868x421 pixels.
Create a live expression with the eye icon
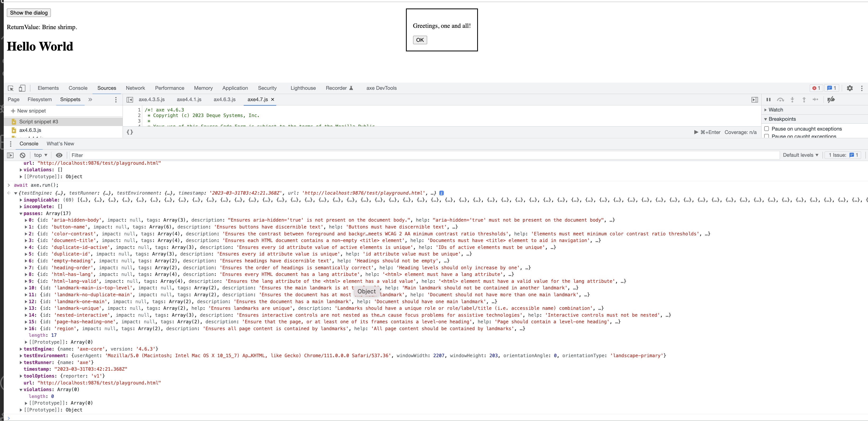pyautogui.click(x=59, y=155)
